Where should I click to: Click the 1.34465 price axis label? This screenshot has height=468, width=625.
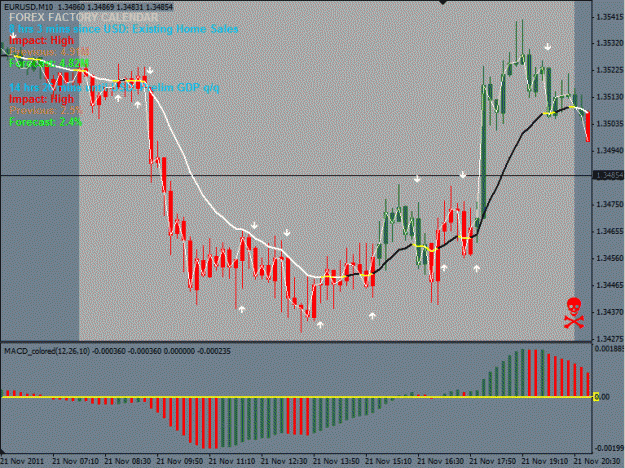point(610,285)
